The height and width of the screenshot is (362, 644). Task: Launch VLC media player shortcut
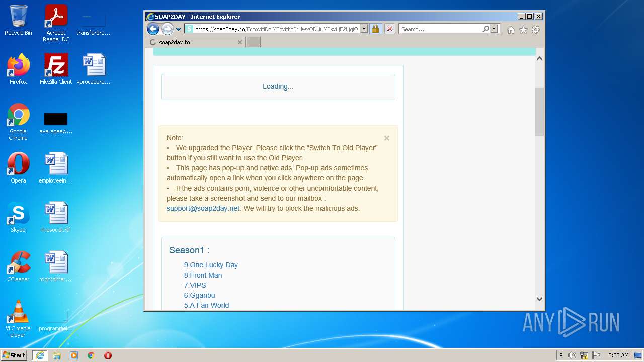(18, 319)
